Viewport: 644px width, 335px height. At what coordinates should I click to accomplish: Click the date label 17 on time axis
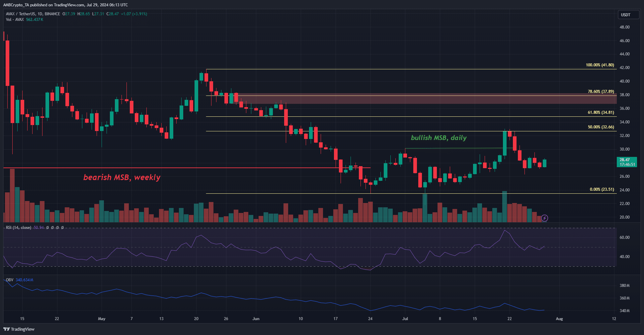[x=336, y=319]
